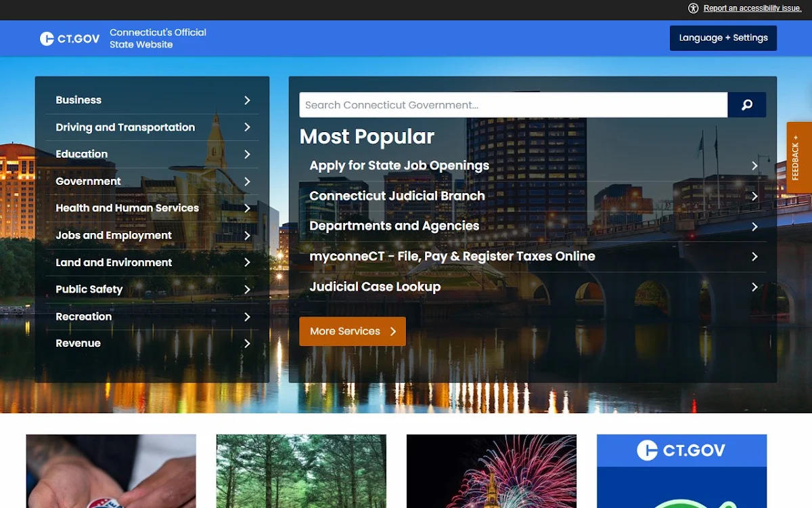This screenshot has height=508, width=812.
Task: Expand Health and Human Services chevron
Action: 247,209
